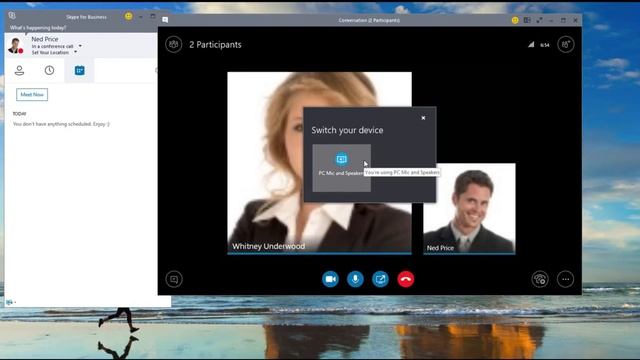Open the IM chat bubble button
The image size is (640, 360).
click(174, 279)
